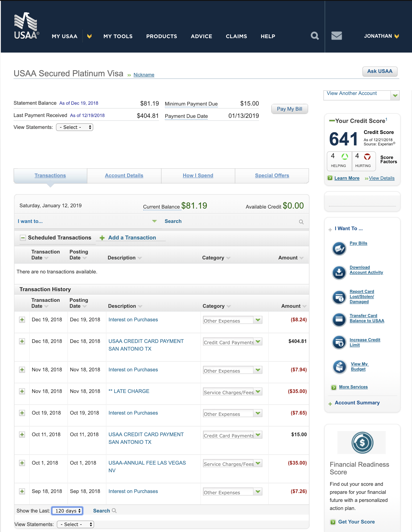Open the Show the Last 120 days select
This screenshot has height=532, width=412.
pyautogui.click(x=67, y=511)
